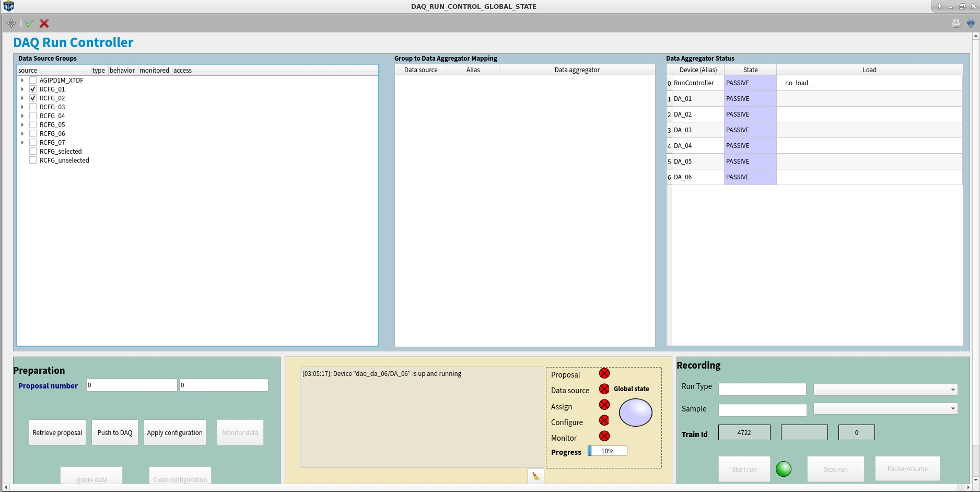Expand the AGIPD1M_XTDF tree item
This screenshot has height=492, width=980.
tap(22, 80)
